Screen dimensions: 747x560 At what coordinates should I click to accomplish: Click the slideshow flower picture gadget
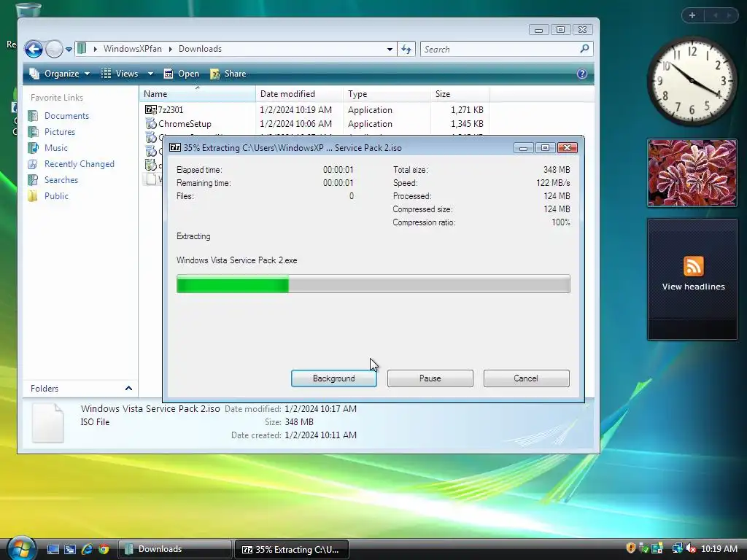692,173
